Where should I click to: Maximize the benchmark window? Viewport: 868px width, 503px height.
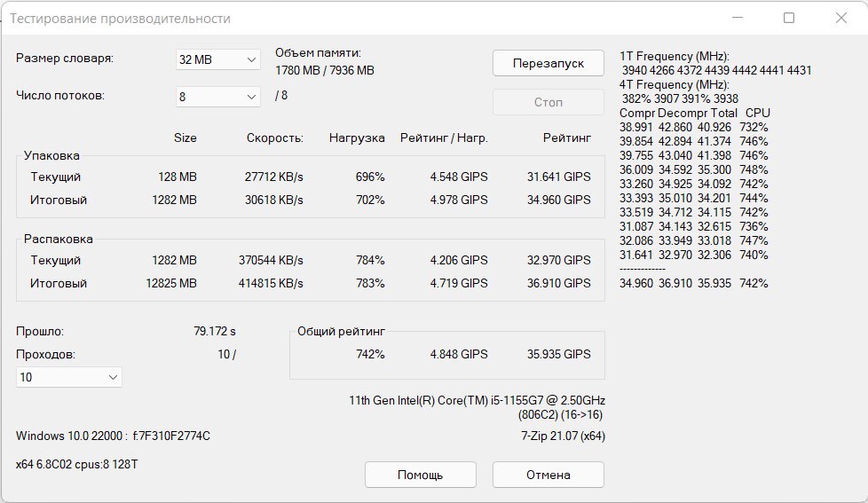(789, 18)
